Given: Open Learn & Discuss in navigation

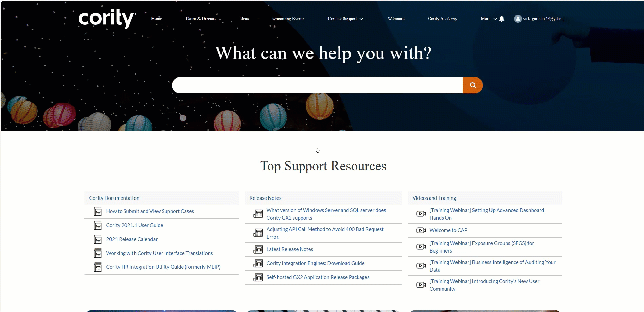Looking at the screenshot, I should (x=200, y=19).
